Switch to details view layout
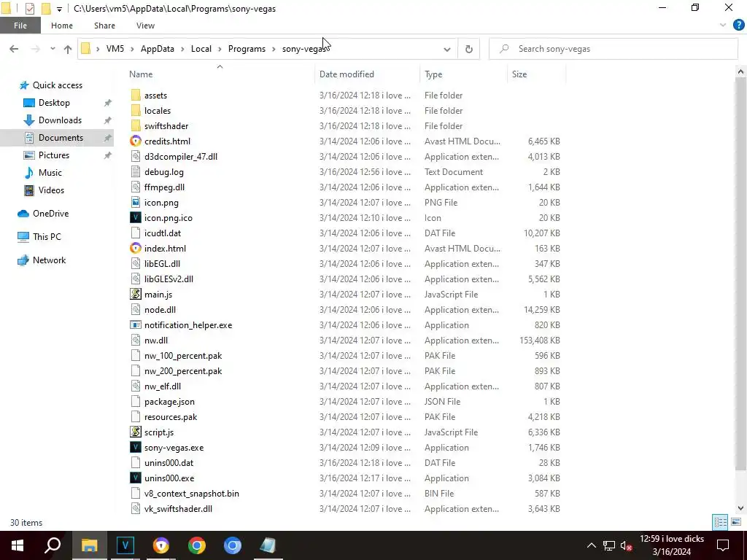747x560 pixels. point(720,522)
